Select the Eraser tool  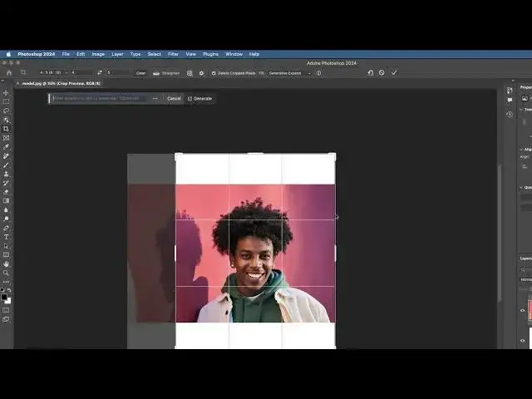pos(6,192)
